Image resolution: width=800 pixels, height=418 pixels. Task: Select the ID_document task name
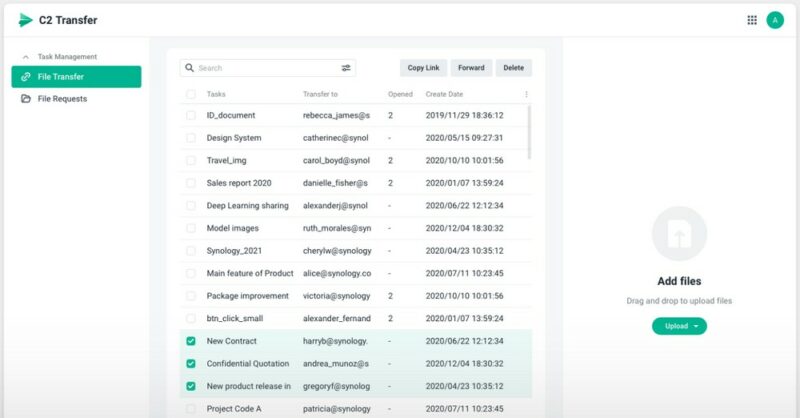pos(231,115)
